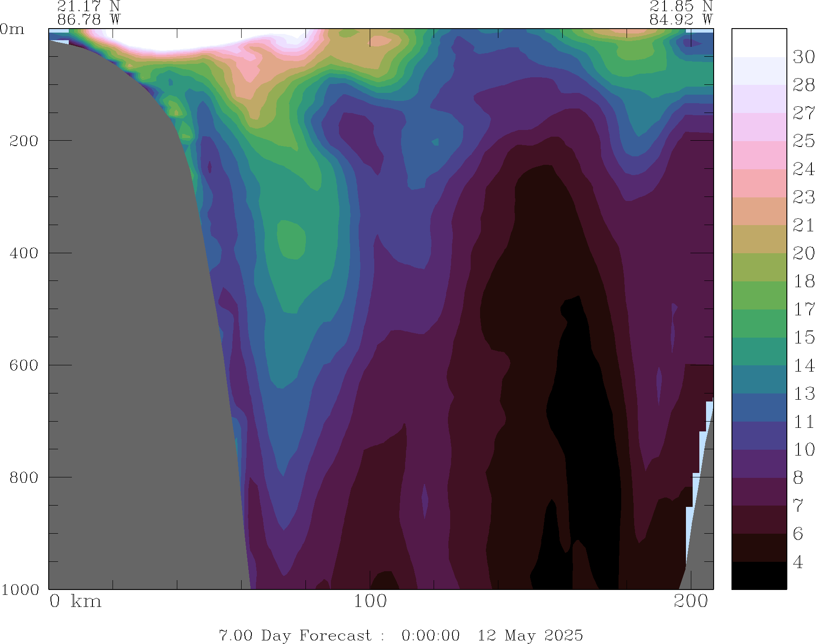The image size is (815, 644).
Task: Click the teal blue swatch above label 13
Action: click(759, 379)
